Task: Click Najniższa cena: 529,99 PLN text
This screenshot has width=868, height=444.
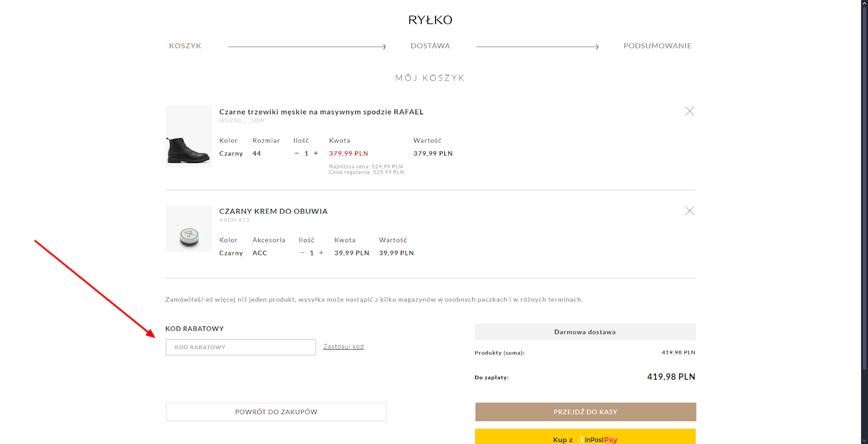Action: click(366, 167)
